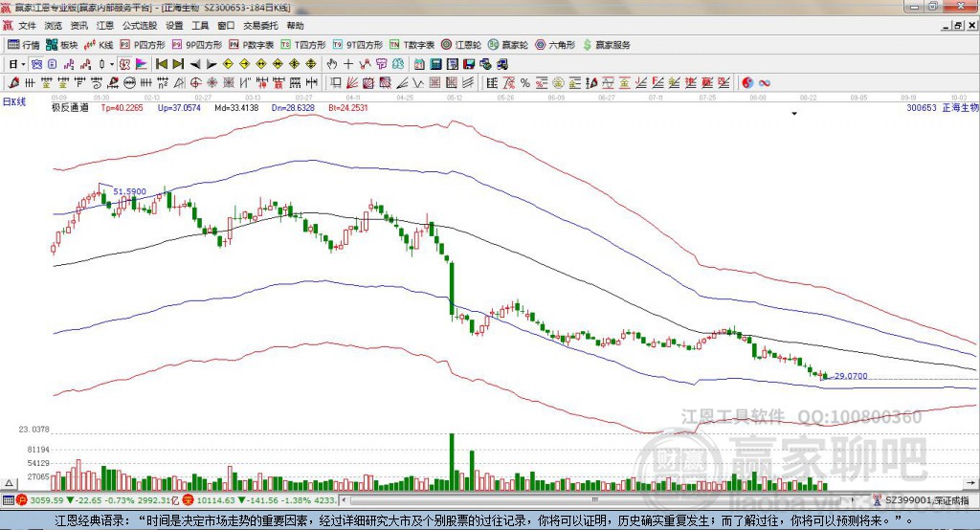Click the small black chart dropdown triangle
The height and width of the screenshot is (530, 980).
point(794,114)
